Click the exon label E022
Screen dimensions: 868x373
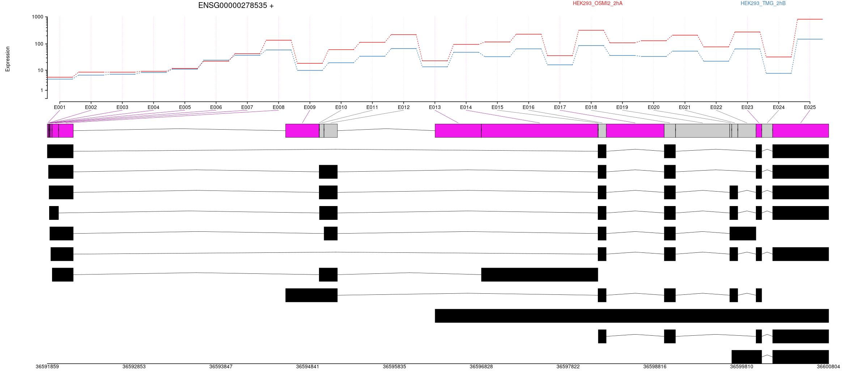[x=716, y=107]
